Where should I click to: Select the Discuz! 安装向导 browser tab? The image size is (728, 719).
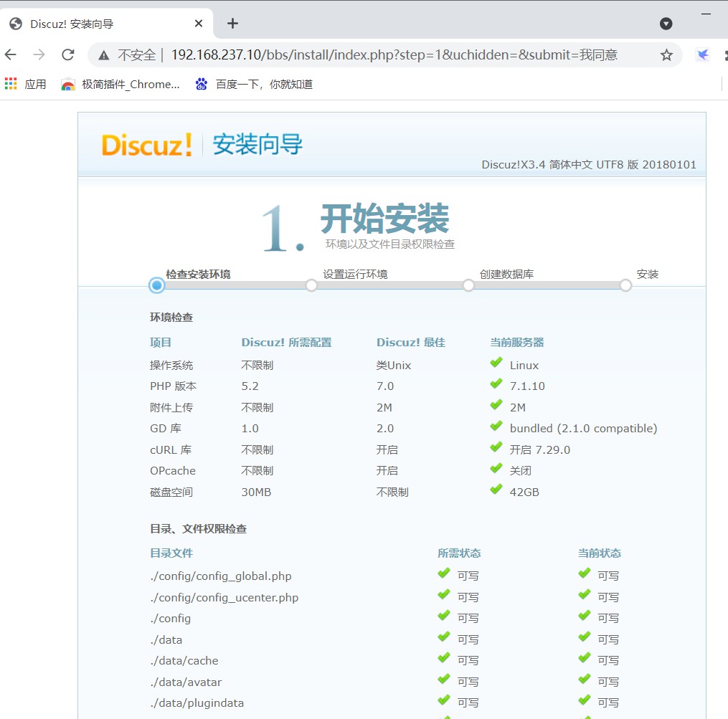[x=107, y=24]
